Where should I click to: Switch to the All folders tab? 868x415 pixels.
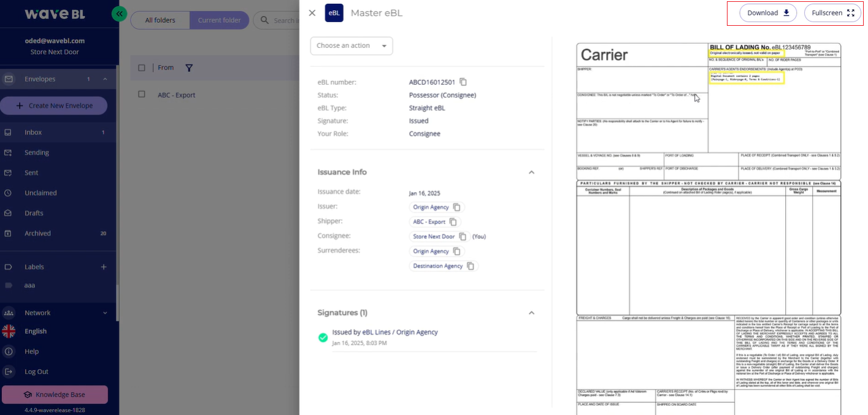(x=160, y=20)
